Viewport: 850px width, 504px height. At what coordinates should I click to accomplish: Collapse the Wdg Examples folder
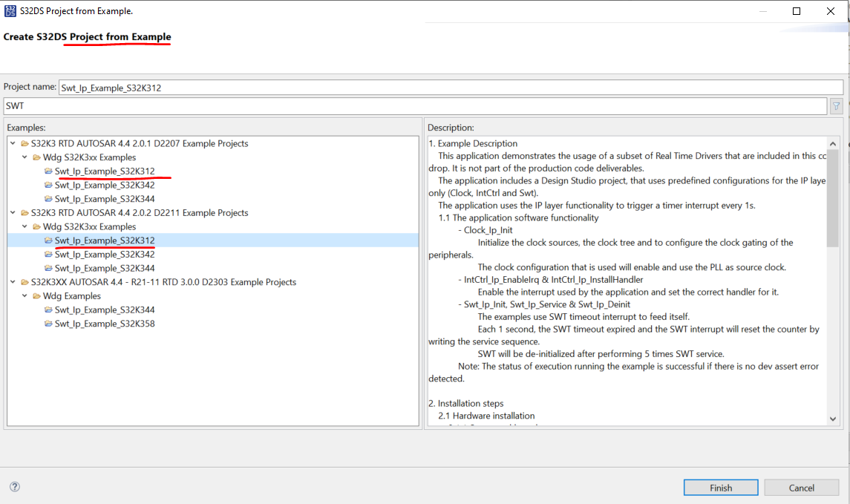pos(25,296)
